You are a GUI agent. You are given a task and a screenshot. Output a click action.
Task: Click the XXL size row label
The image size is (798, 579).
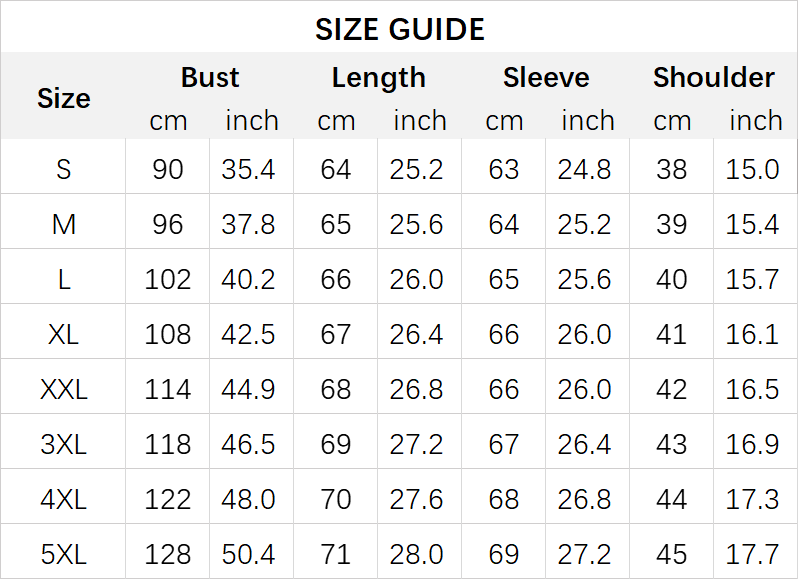[63, 389]
